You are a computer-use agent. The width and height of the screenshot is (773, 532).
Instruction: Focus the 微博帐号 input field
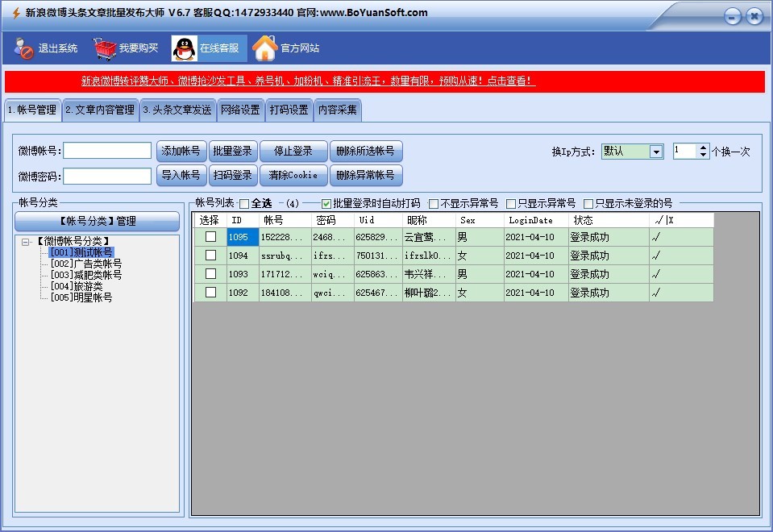(107, 151)
